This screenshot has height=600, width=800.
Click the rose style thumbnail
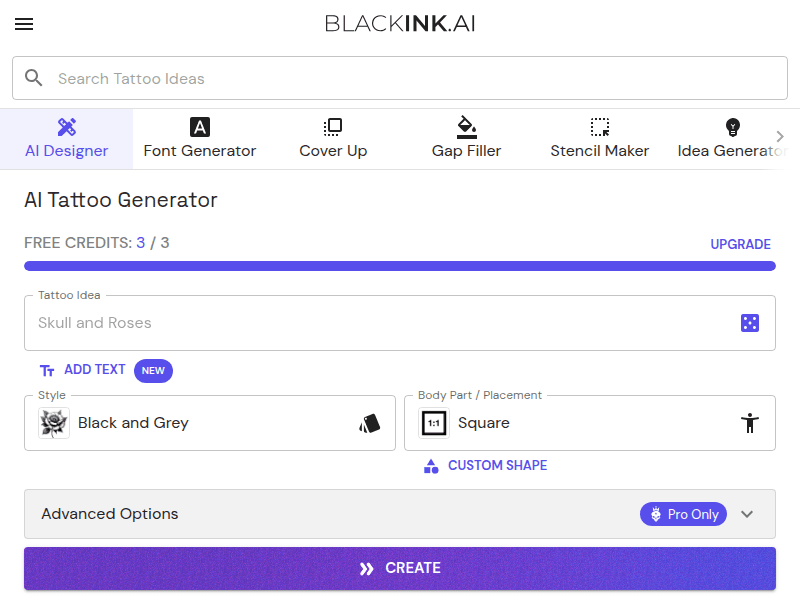tap(54, 423)
